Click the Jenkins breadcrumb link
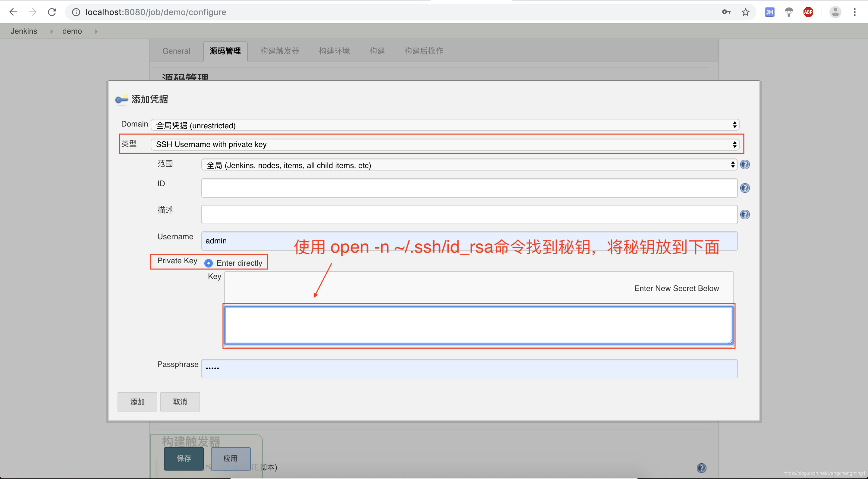868x479 pixels. (24, 31)
